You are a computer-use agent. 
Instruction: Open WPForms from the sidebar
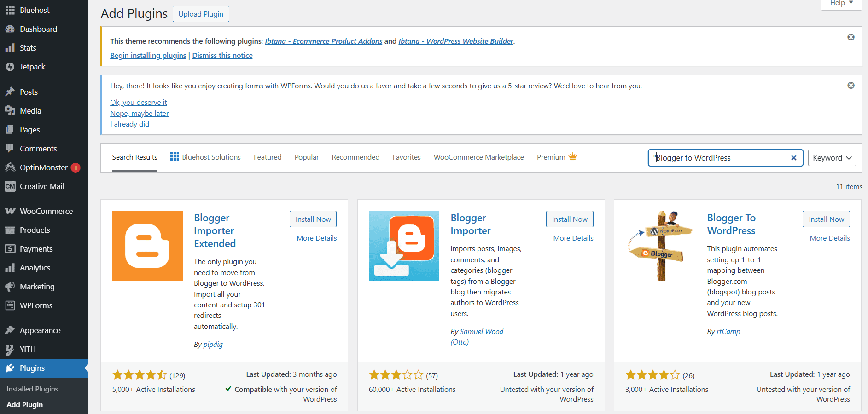click(x=10, y=305)
